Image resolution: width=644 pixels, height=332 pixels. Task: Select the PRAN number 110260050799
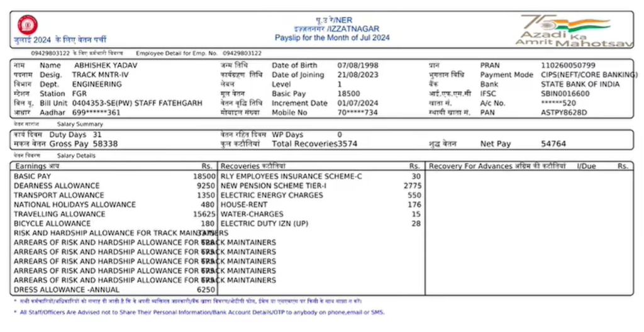(x=568, y=65)
